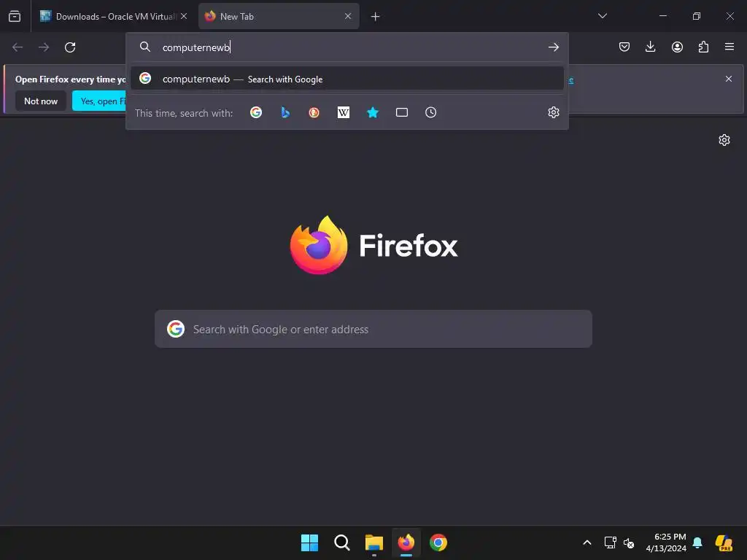
Task: Search this time with DuckDuckGo icon
Action: pyautogui.click(x=314, y=112)
